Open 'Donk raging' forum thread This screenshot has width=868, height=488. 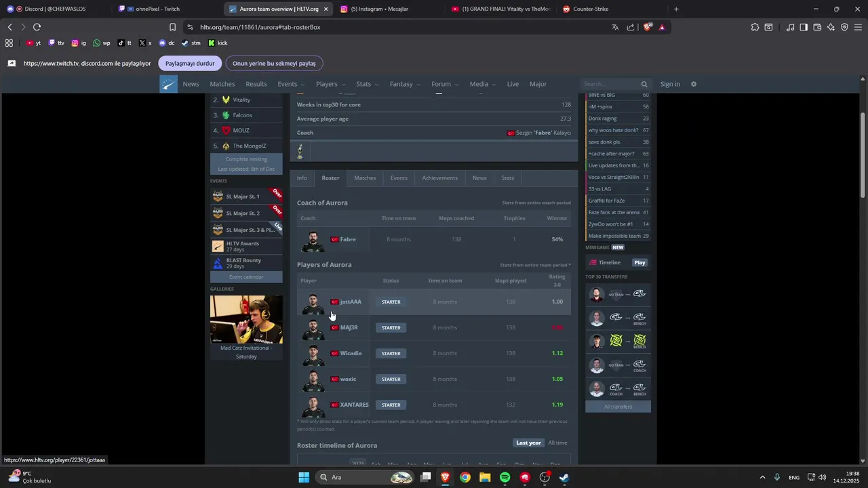[x=618, y=119]
